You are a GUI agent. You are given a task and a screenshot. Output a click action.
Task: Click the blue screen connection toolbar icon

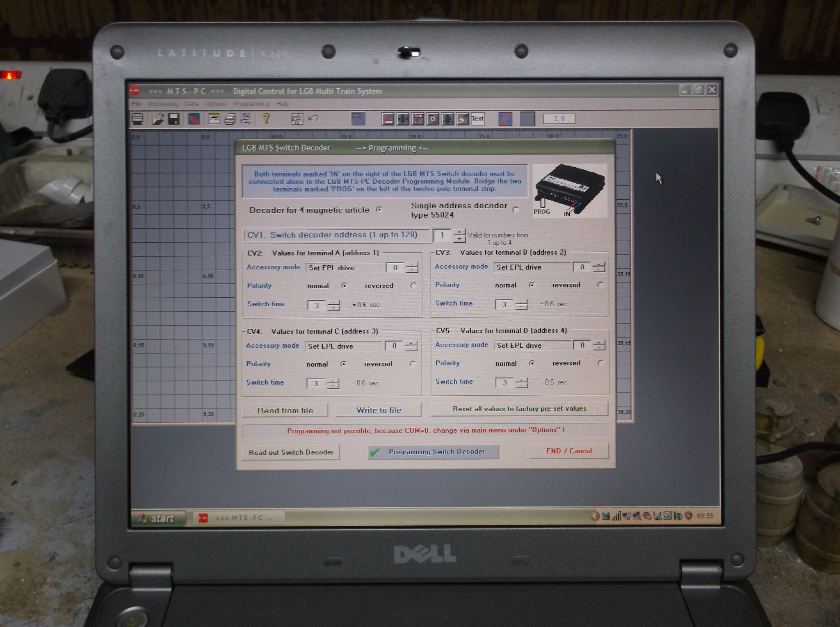tap(358, 119)
